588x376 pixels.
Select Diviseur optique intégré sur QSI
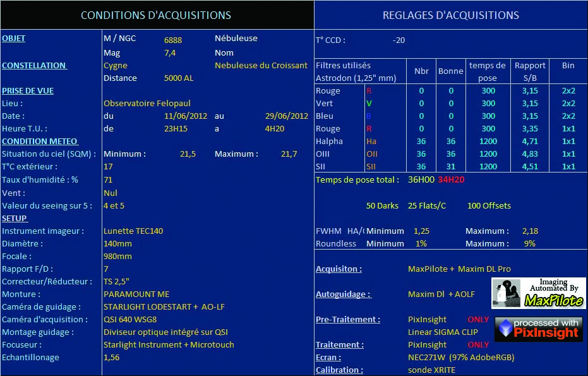(165, 332)
